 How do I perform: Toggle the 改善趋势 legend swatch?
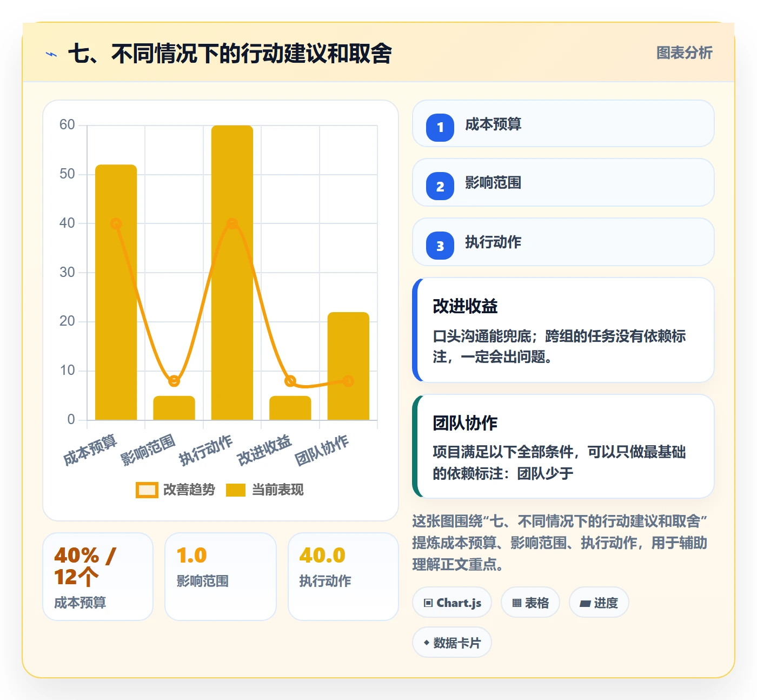(x=147, y=490)
